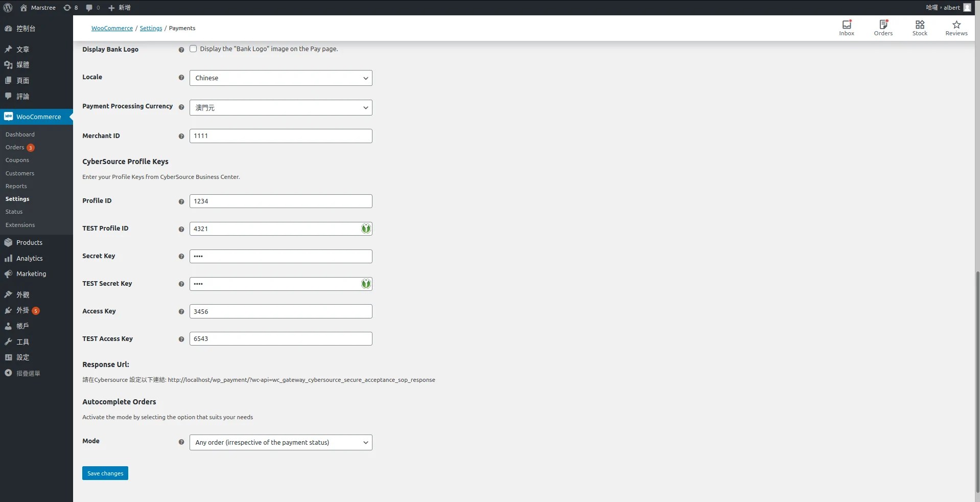Open 帳戶 users menu

click(x=36, y=326)
